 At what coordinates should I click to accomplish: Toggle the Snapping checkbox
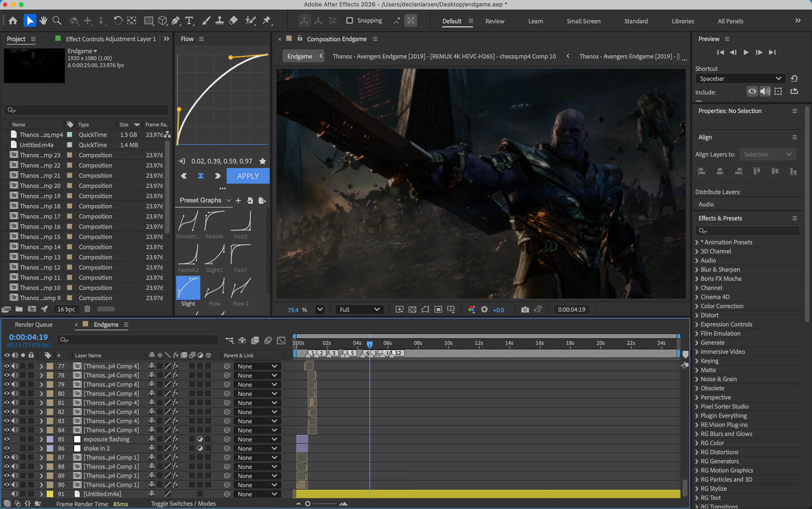[x=349, y=20]
